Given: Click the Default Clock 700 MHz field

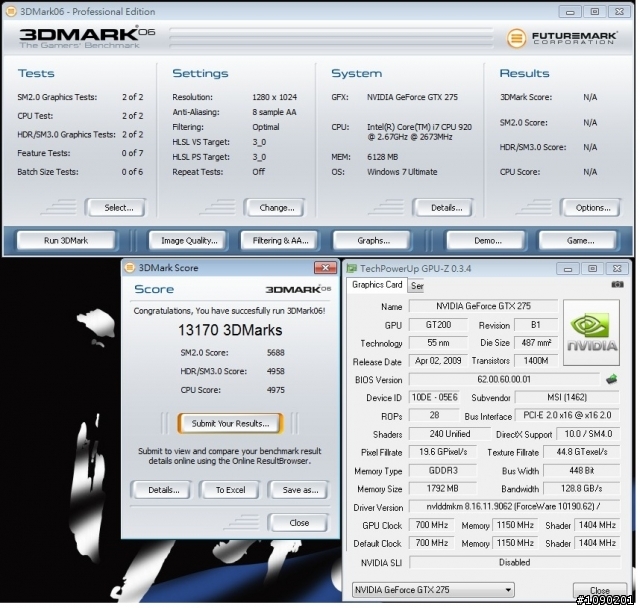Looking at the screenshot, I should point(431,543).
